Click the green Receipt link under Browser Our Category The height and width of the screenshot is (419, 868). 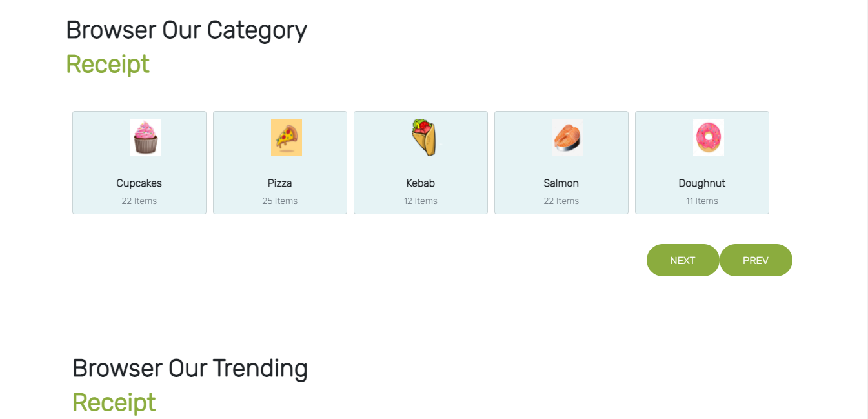click(107, 64)
